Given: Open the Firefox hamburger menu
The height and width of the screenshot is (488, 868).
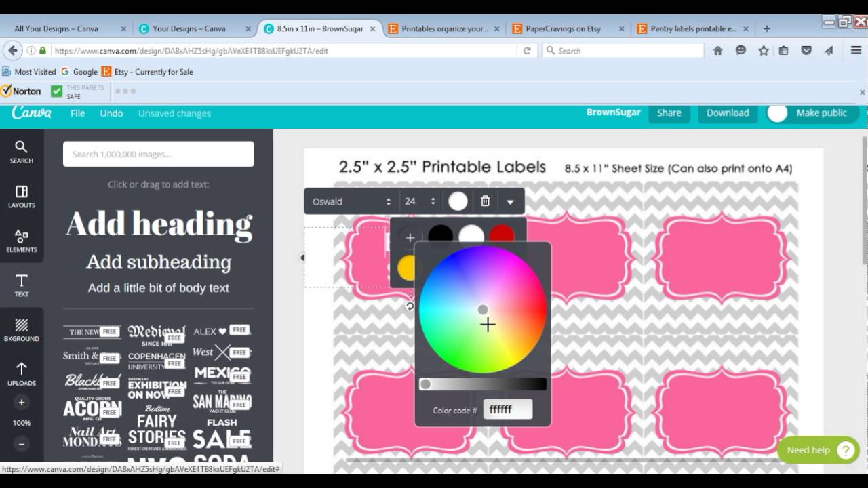Looking at the screenshot, I should [x=856, y=50].
